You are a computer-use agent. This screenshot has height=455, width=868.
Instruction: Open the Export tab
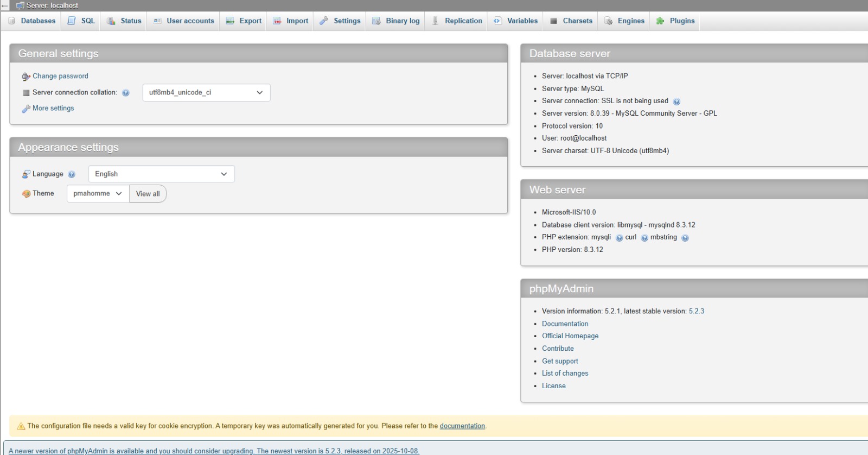(243, 21)
